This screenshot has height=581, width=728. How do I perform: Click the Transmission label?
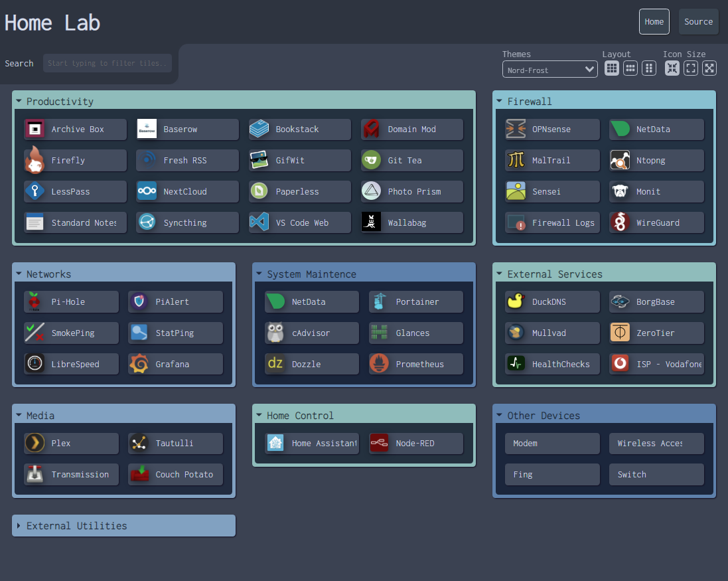(80, 474)
